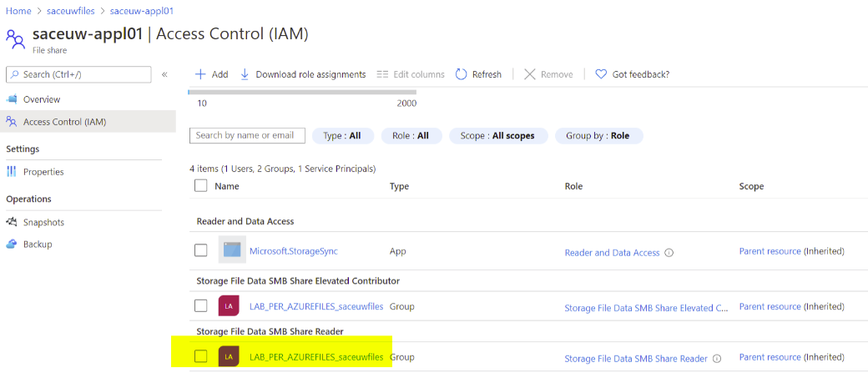
Task: Click the Reader and Data Access group heading
Action: (x=245, y=221)
